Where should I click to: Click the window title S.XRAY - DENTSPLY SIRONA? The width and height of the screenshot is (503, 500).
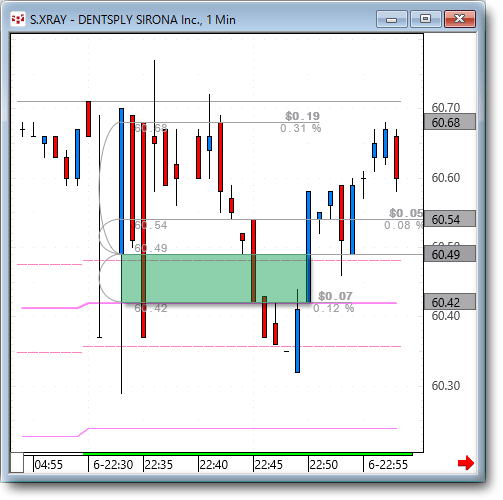(133, 20)
